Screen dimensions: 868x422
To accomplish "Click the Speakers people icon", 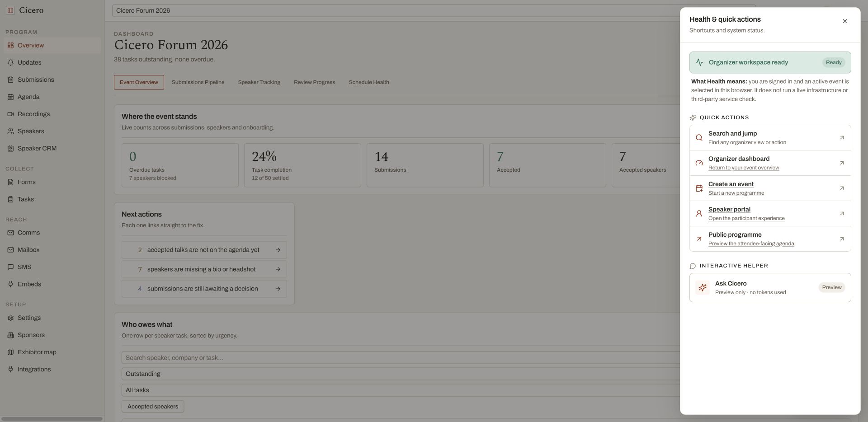I will [x=10, y=131].
